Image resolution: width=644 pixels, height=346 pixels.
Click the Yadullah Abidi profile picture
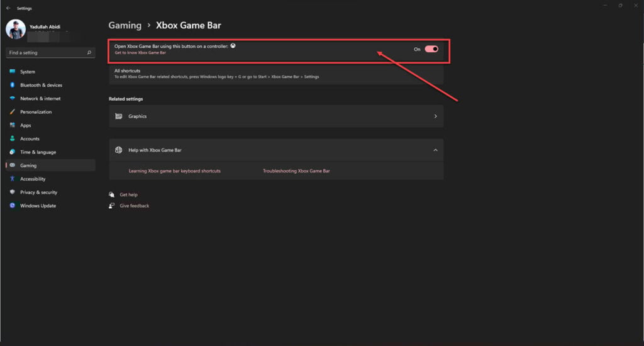pyautogui.click(x=16, y=29)
